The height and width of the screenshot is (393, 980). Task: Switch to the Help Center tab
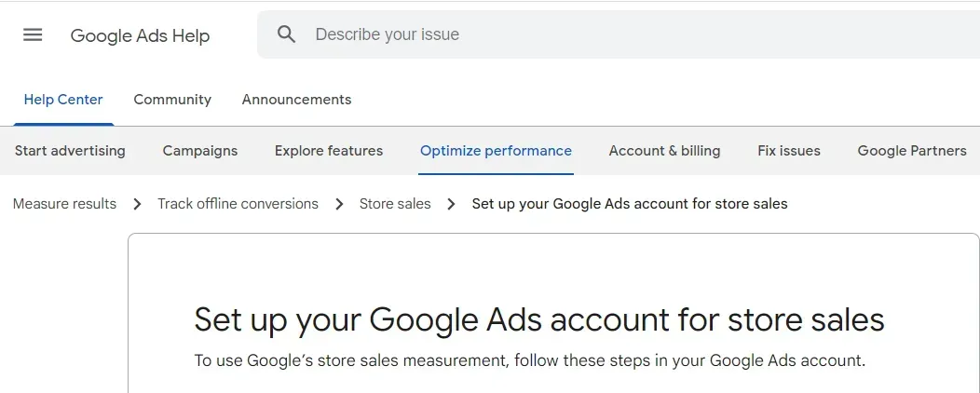pyautogui.click(x=63, y=100)
